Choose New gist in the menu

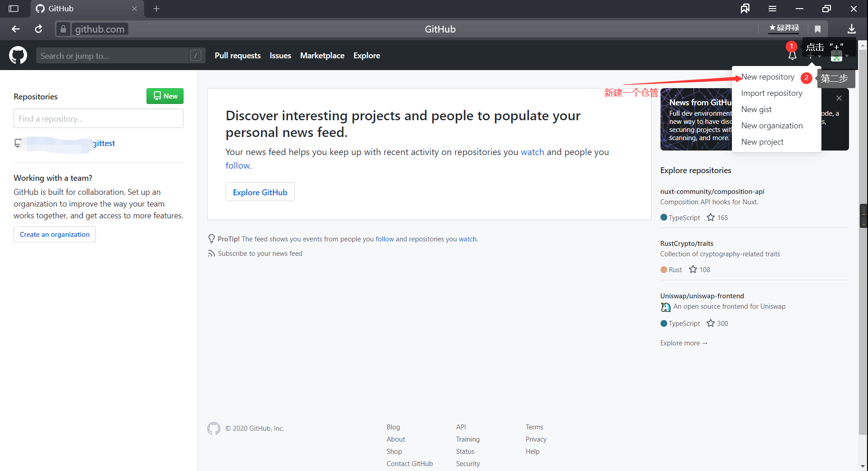click(756, 109)
